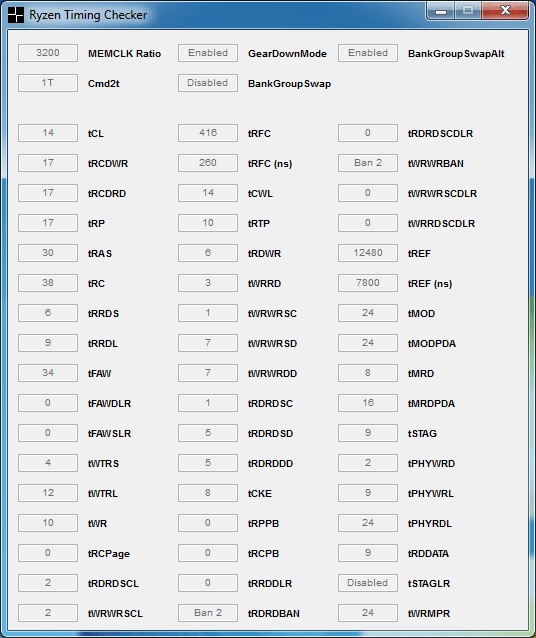Screen dimensions: 536x638
Task: Select the tWTRL value field showing 12
Action: [48, 493]
